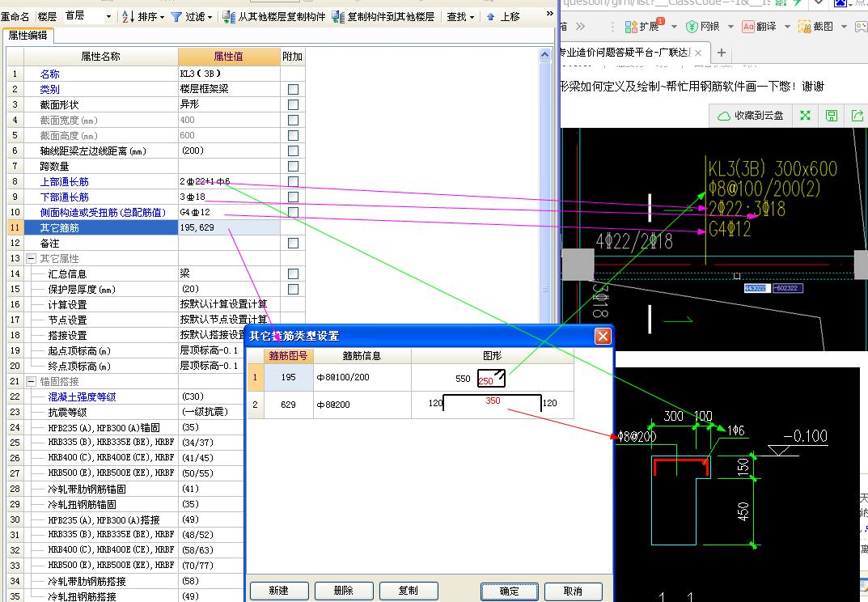Click the 删除 button in the dialog

coord(344,591)
